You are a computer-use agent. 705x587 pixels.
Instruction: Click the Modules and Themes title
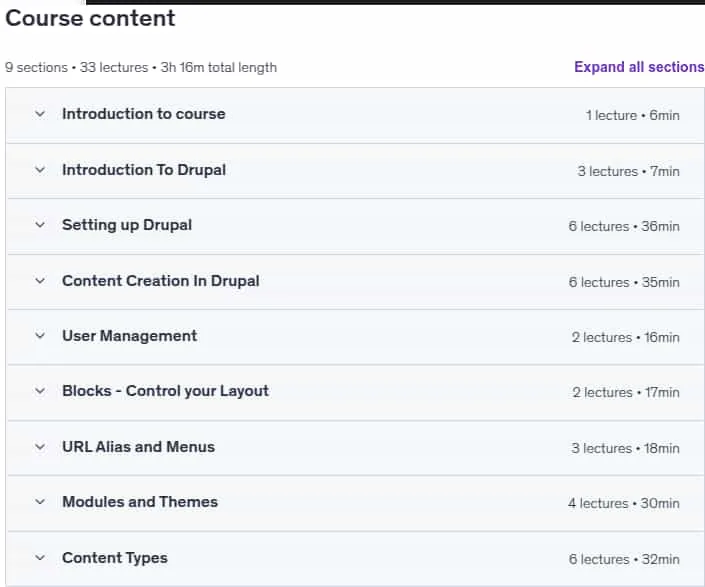click(x=140, y=502)
